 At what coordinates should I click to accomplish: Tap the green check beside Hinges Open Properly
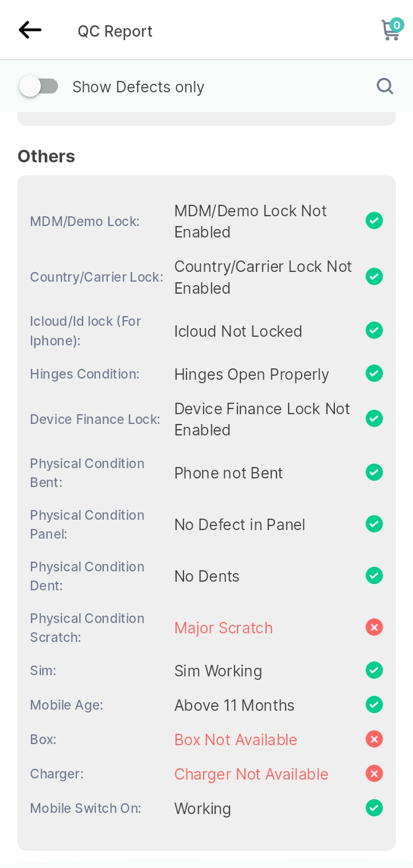374,373
